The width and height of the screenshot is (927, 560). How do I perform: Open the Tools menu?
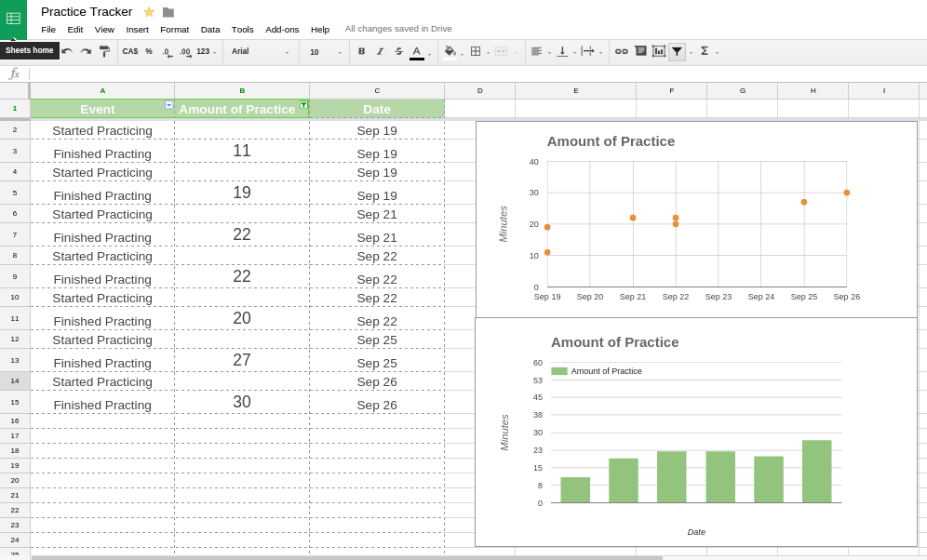click(x=242, y=30)
